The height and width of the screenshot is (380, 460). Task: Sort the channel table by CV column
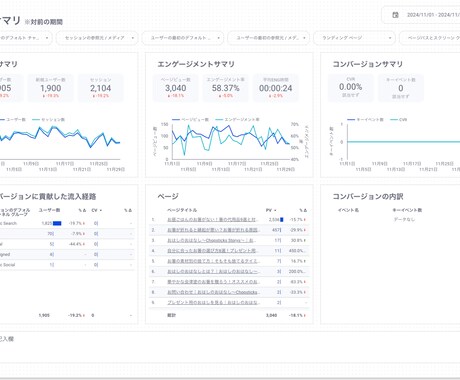click(97, 210)
